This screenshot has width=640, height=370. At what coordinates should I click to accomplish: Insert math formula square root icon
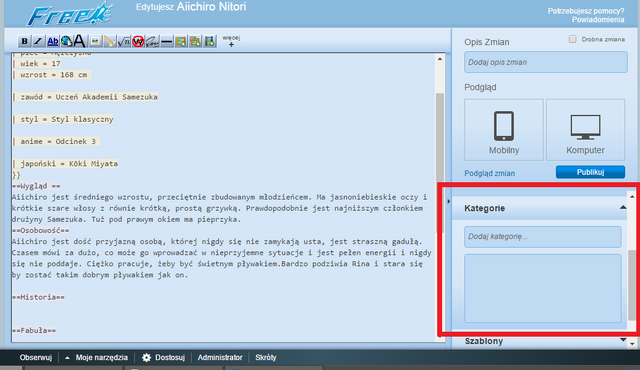click(124, 41)
